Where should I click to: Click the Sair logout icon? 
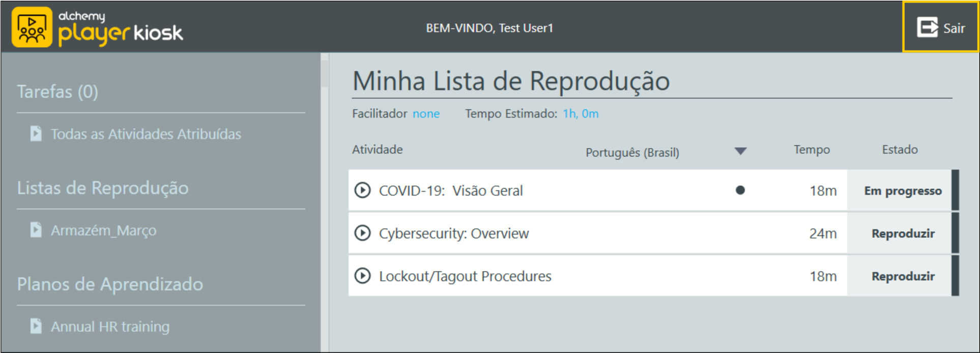(928, 28)
